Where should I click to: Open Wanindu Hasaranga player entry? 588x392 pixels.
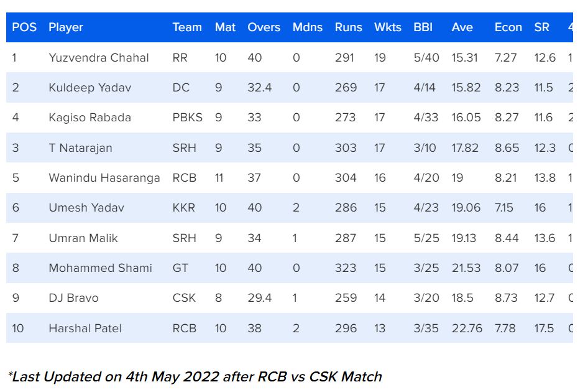(104, 178)
